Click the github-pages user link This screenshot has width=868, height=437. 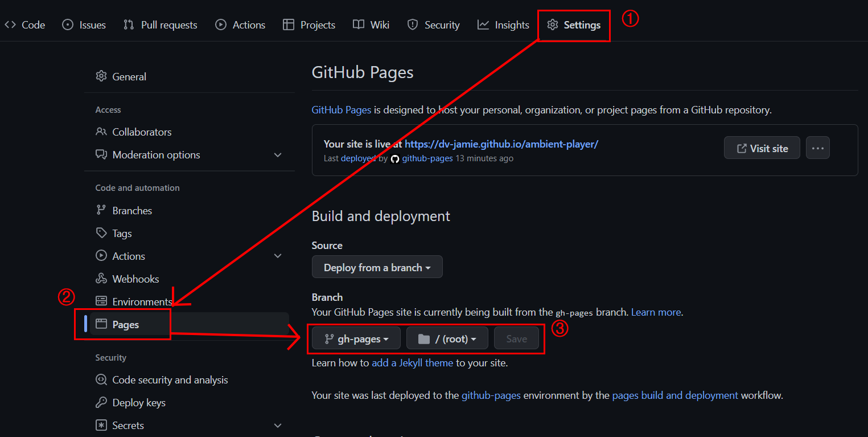[427, 158]
